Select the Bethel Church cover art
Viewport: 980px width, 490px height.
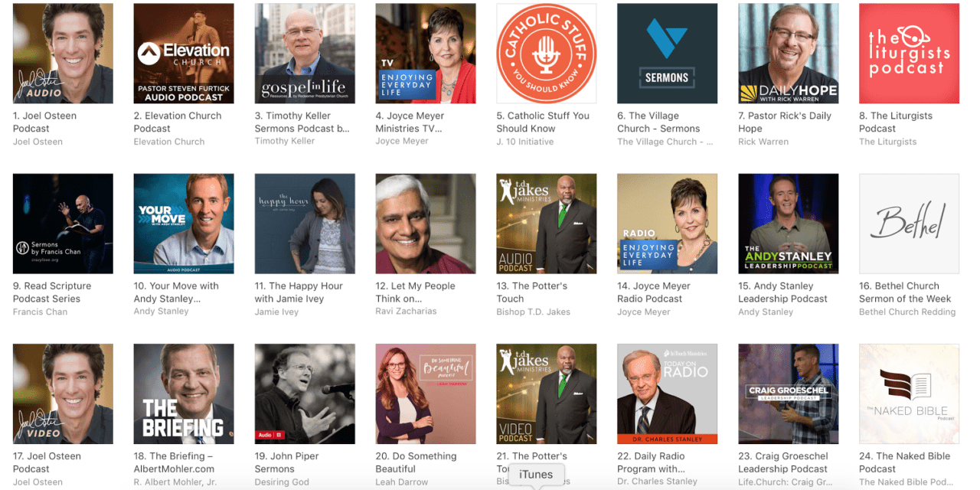[910, 224]
